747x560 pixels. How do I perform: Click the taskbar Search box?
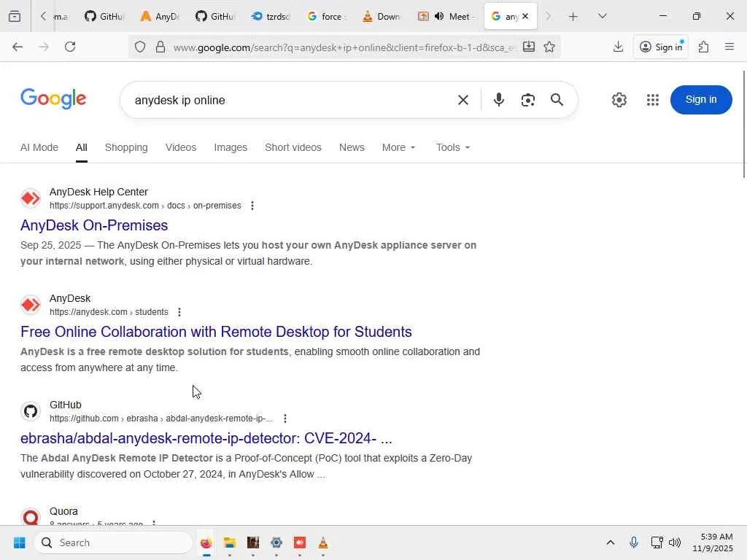point(113,542)
